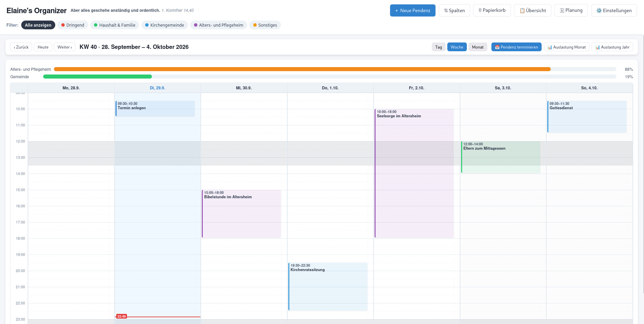Toggle the Kirchengemeinde filter
Viewport: 644px width, 324px height.
click(x=165, y=25)
